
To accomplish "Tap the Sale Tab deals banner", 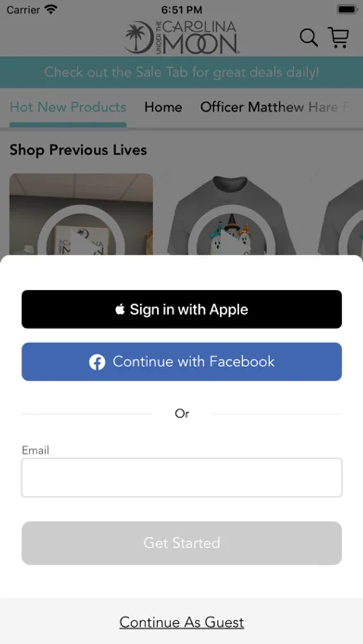I will pyautogui.click(x=182, y=72).
